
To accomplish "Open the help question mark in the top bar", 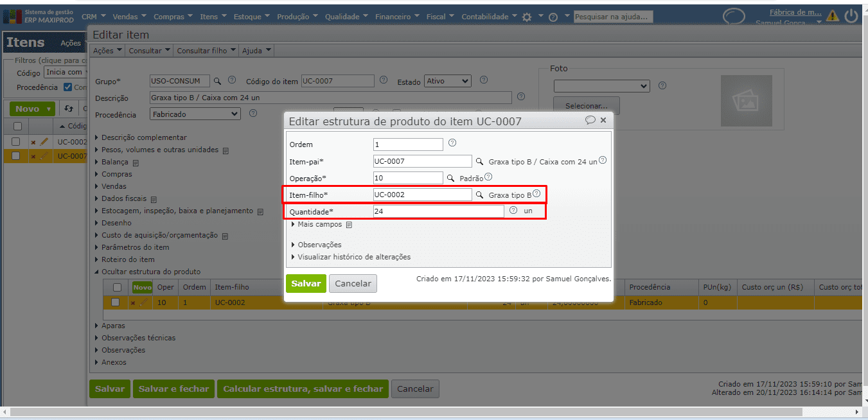I will [x=553, y=17].
